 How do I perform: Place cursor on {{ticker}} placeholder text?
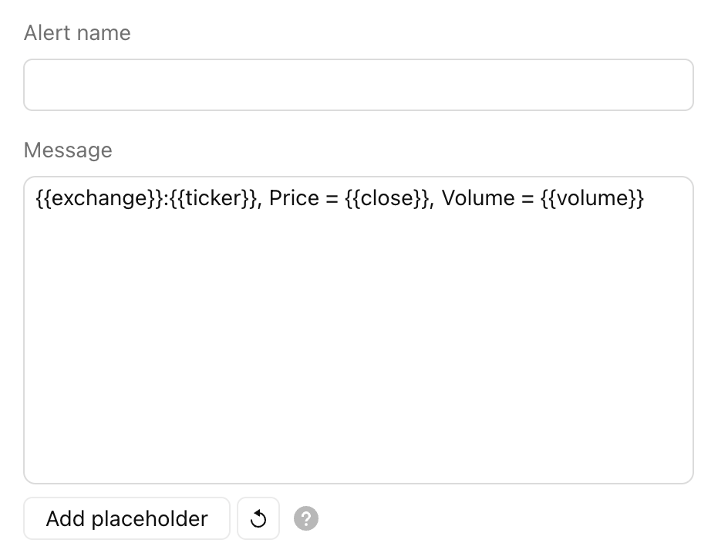[213, 198]
